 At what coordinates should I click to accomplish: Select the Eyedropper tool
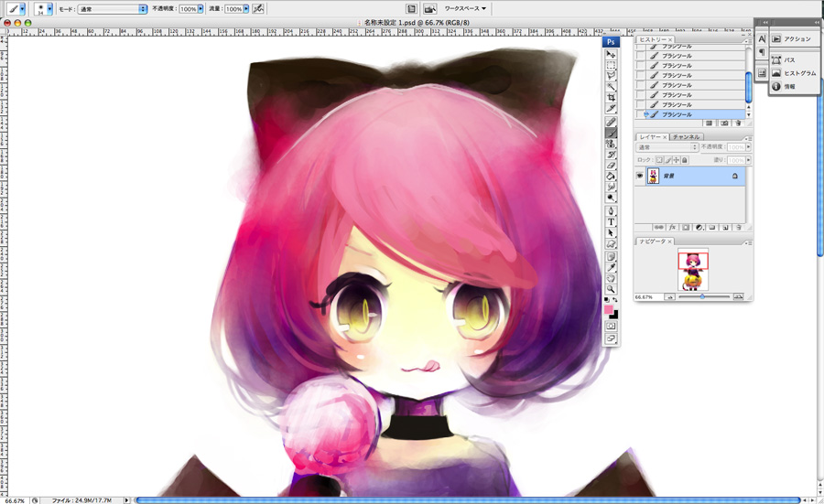point(611,268)
